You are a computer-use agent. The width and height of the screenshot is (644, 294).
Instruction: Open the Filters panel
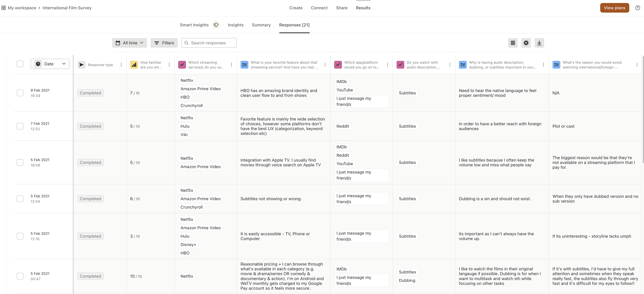coord(164,43)
